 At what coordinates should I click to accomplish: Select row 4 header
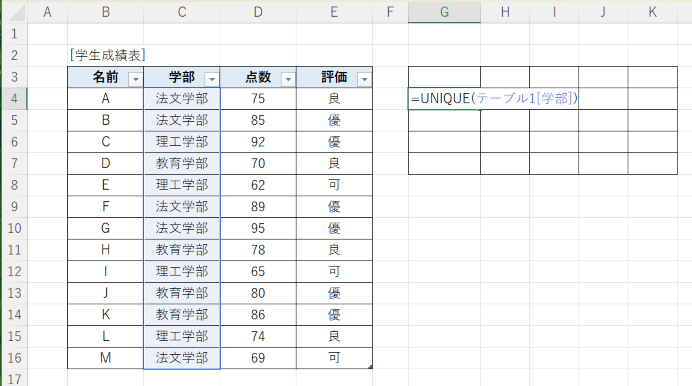(x=15, y=98)
